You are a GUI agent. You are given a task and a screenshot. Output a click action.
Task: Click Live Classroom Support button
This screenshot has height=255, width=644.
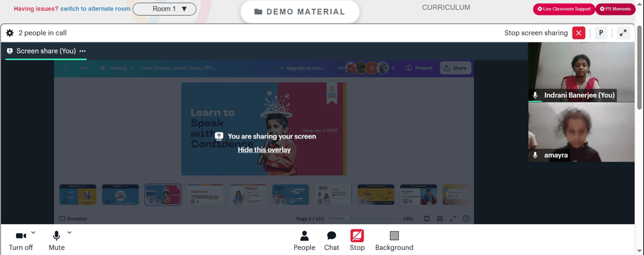[564, 9]
